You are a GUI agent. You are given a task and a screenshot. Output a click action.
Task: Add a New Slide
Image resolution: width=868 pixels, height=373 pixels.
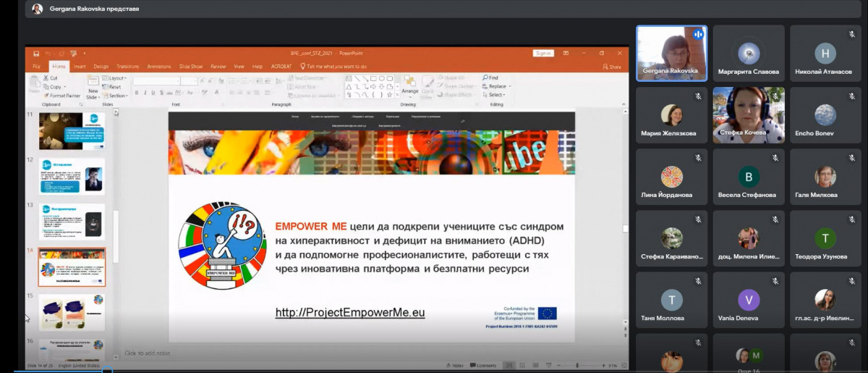(93, 87)
